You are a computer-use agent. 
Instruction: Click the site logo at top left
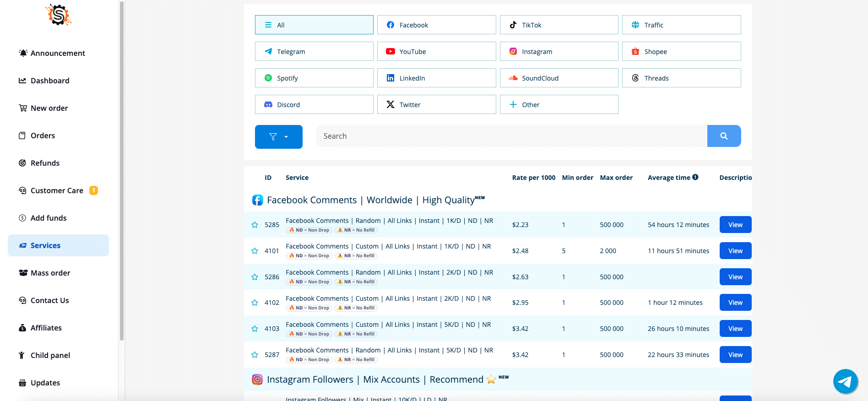click(x=59, y=15)
